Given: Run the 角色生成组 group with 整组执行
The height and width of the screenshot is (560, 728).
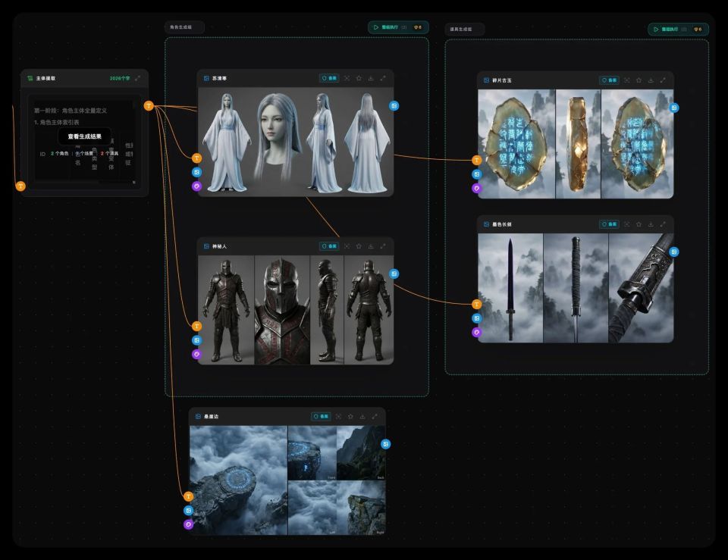Looking at the screenshot, I should click(398, 27).
